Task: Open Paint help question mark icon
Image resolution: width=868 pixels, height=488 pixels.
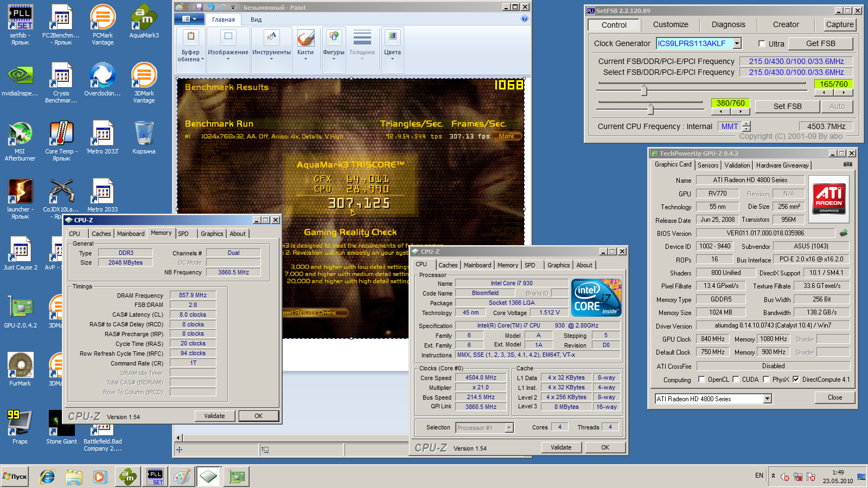Action: click(x=525, y=18)
